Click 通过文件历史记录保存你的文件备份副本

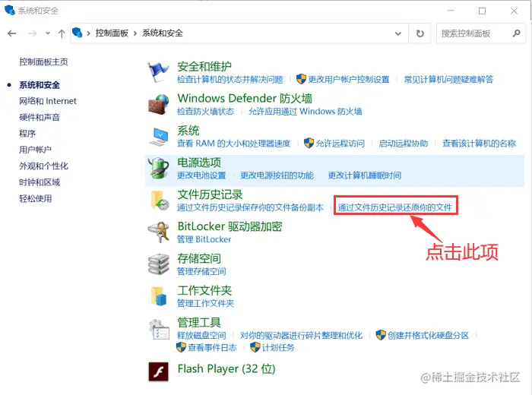[250, 207]
